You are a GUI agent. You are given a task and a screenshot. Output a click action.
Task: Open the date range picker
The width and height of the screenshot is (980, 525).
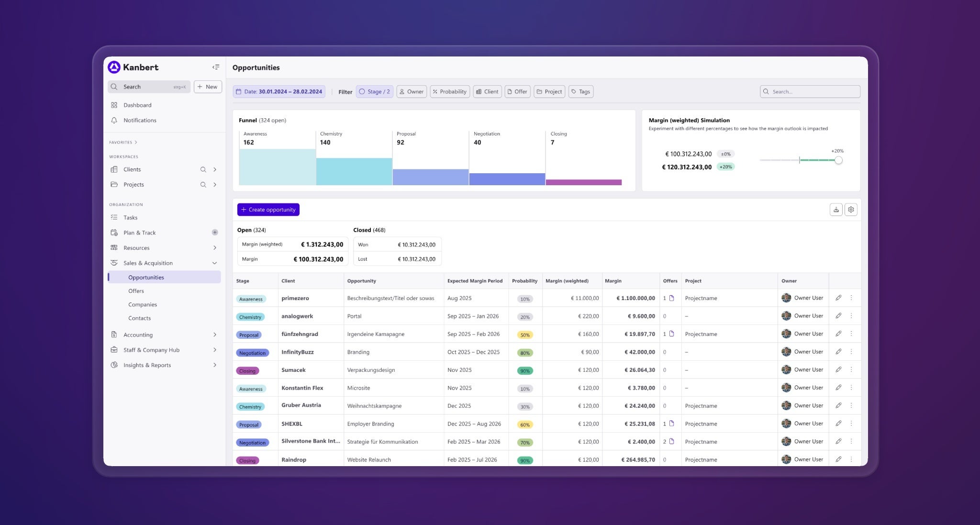279,91
